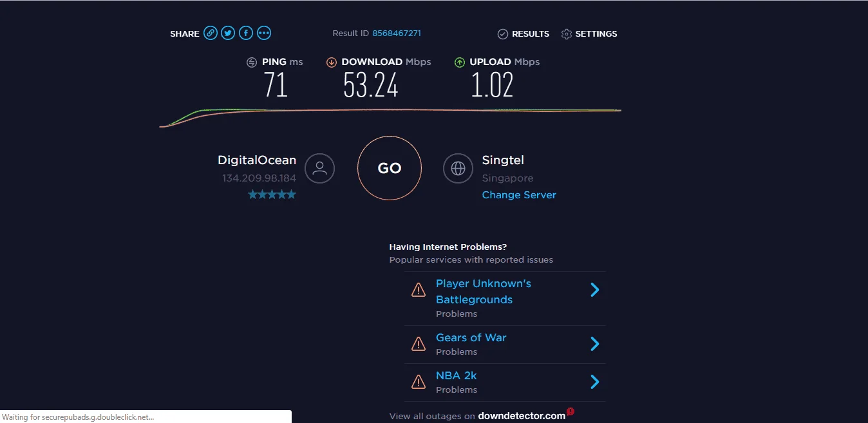The height and width of the screenshot is (423, 868).
Task: Click Change Server link
Action: coord(519,195)
